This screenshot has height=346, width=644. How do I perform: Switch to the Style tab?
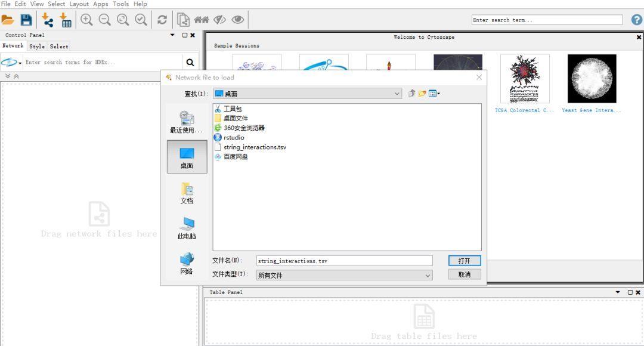[37, 46]
